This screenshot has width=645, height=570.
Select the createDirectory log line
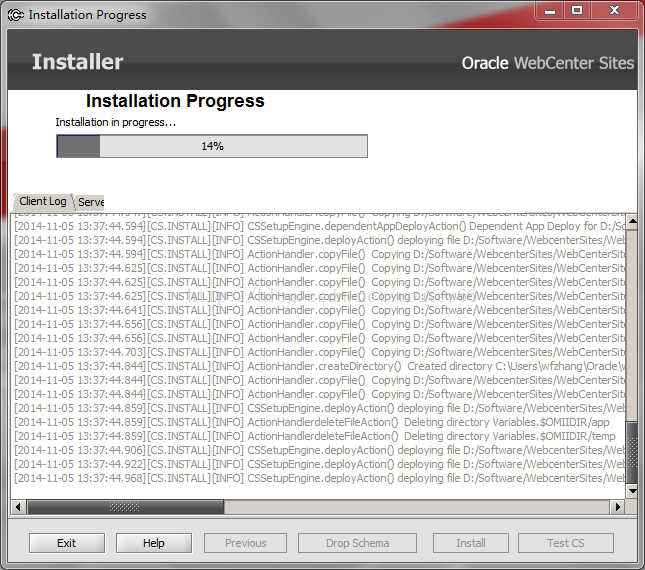pos(319,366)
